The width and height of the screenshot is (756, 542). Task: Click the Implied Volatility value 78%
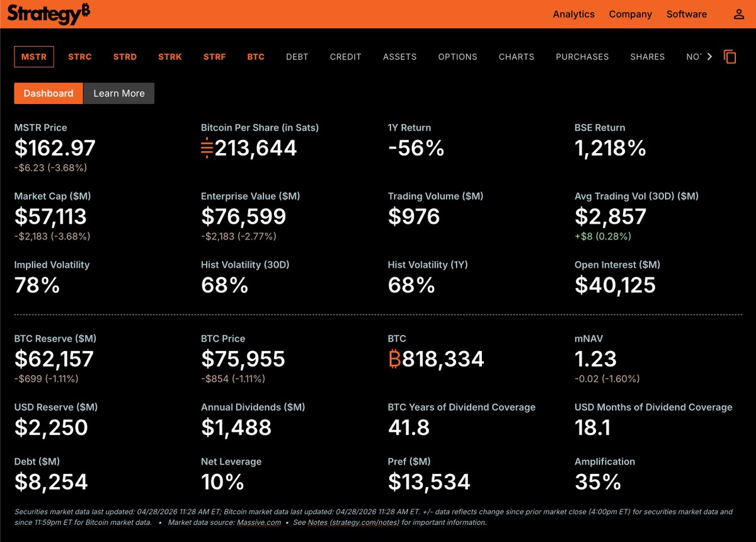click(x=37, y=285)
